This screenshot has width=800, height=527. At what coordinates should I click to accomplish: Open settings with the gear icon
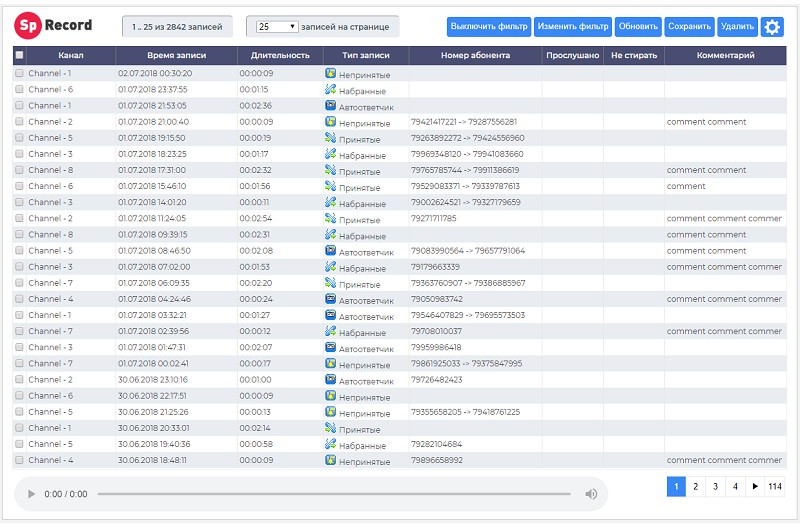pyautogui.click(x=772, y=27)
